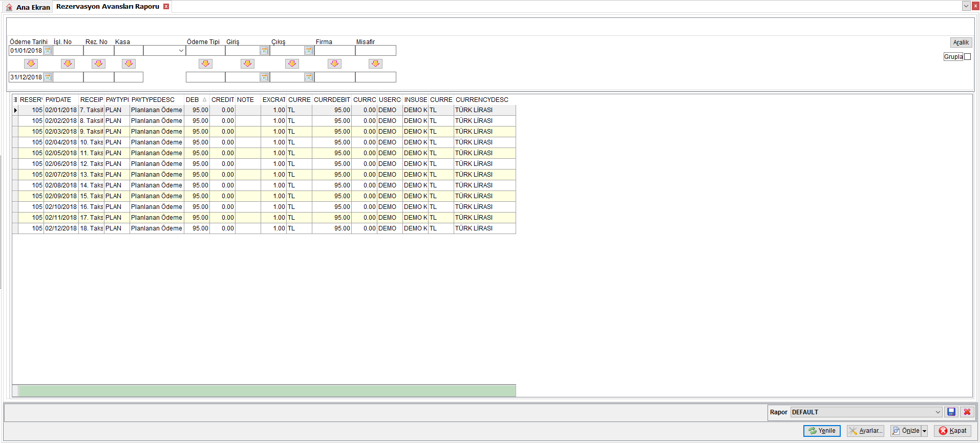Sort by the PAYDATE column header
Viewport: 980px width, 443px height.
point(61,100)
